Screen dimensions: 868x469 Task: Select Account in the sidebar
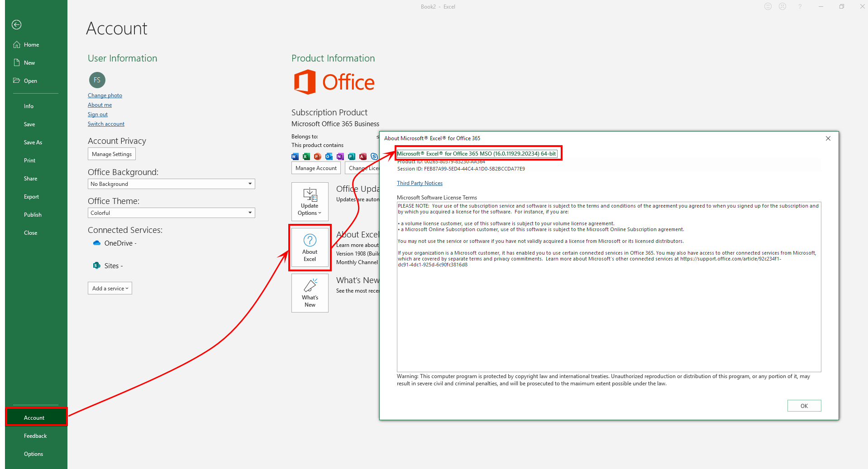point(36,417)
